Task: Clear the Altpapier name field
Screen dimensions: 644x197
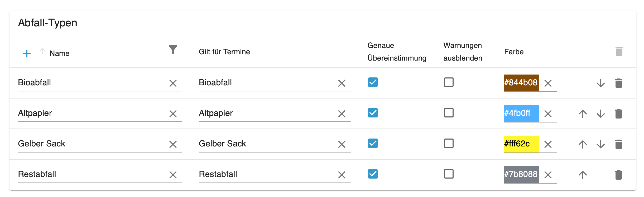Action: point(173,114)
